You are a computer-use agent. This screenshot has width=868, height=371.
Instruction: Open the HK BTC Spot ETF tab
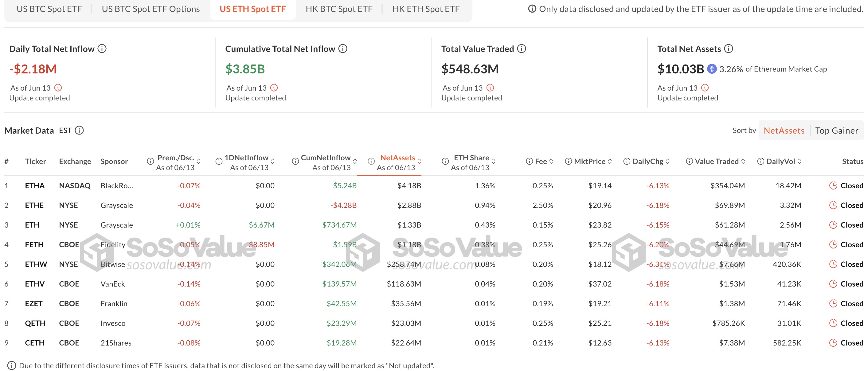(x=339, y=9)
